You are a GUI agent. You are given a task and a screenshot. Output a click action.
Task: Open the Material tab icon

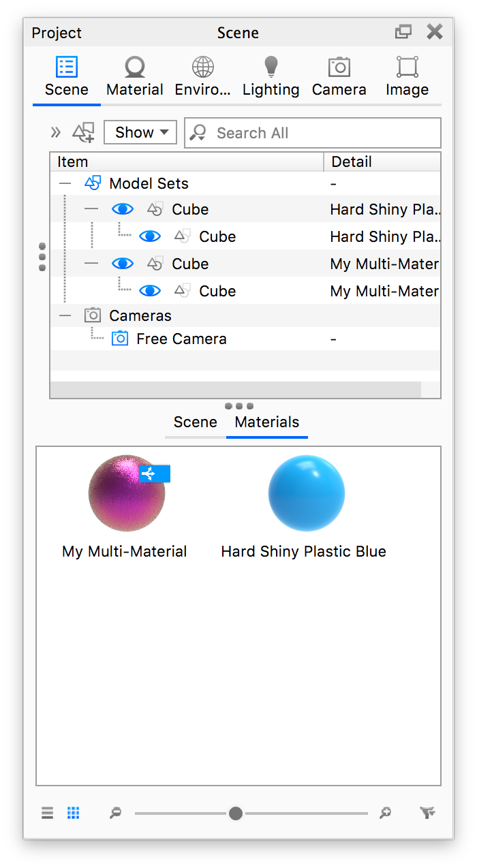[x=134, y=68]
